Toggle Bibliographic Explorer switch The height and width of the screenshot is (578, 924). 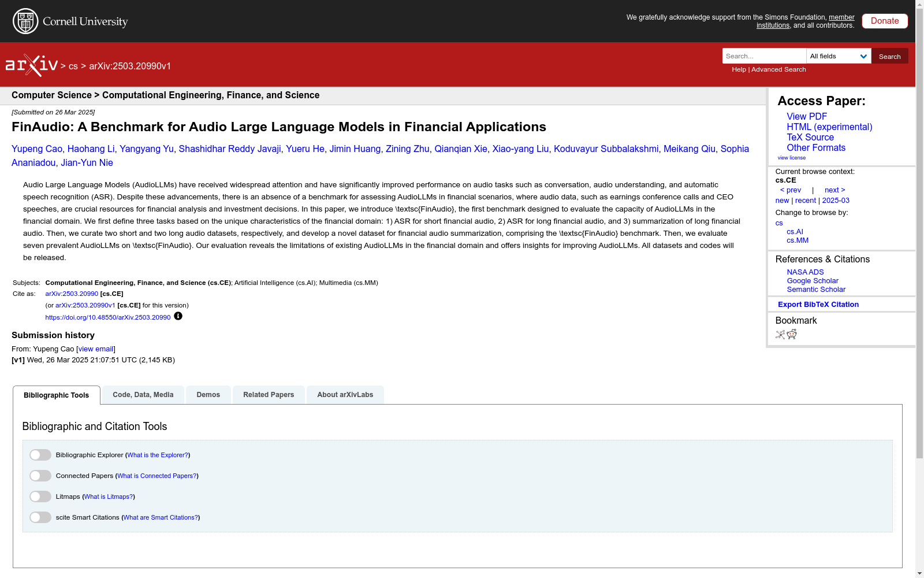point(40,455)
